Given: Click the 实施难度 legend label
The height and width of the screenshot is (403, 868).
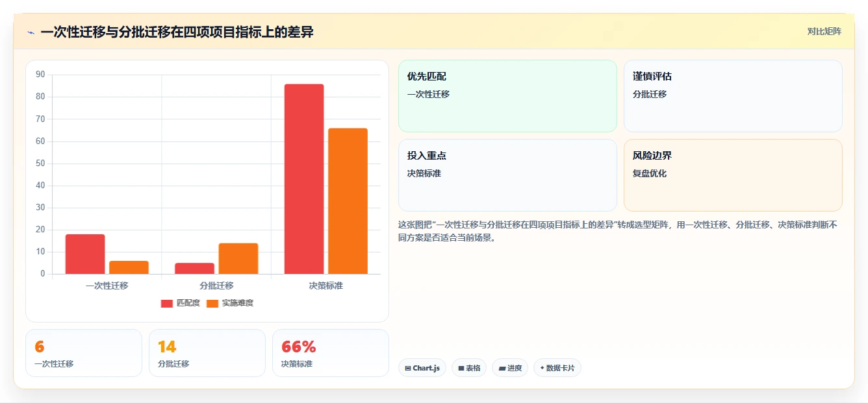Looking at the screenshot, I should click(x=238, y=303).
